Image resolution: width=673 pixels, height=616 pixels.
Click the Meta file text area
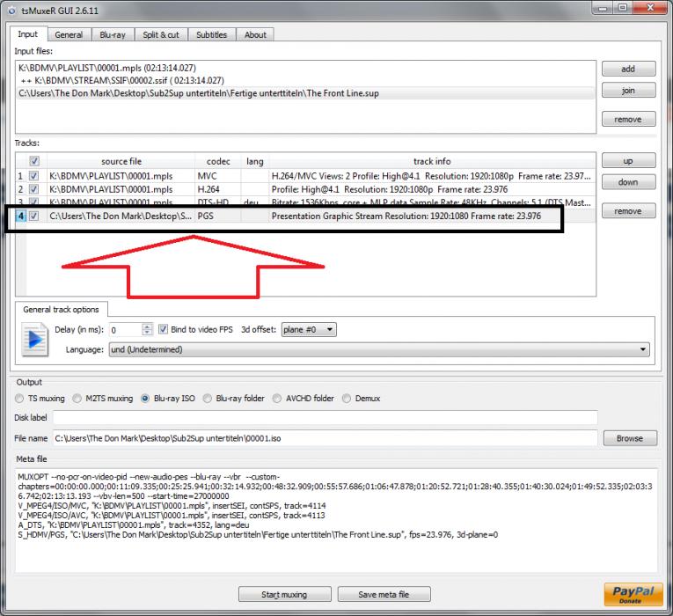pyautogui.click(x=336, y=520)
